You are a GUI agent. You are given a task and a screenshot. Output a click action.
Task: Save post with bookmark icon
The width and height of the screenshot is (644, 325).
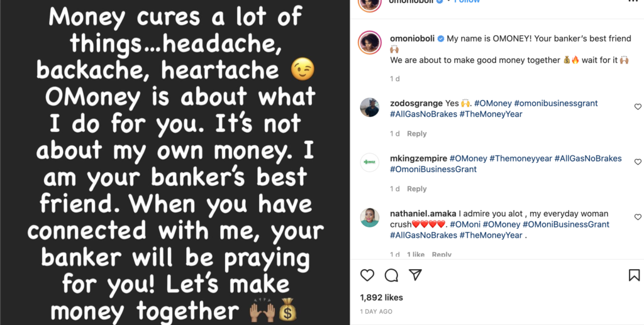[634, 275]
